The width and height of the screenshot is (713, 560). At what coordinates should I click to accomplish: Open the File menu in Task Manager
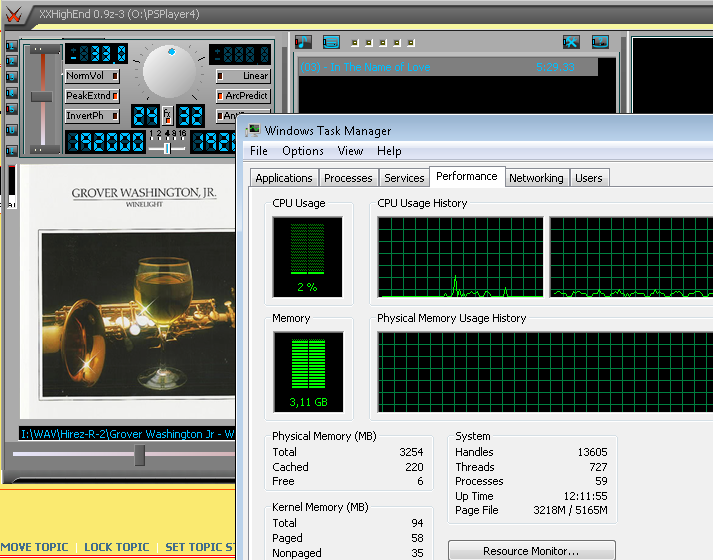[x=259, y=151]
